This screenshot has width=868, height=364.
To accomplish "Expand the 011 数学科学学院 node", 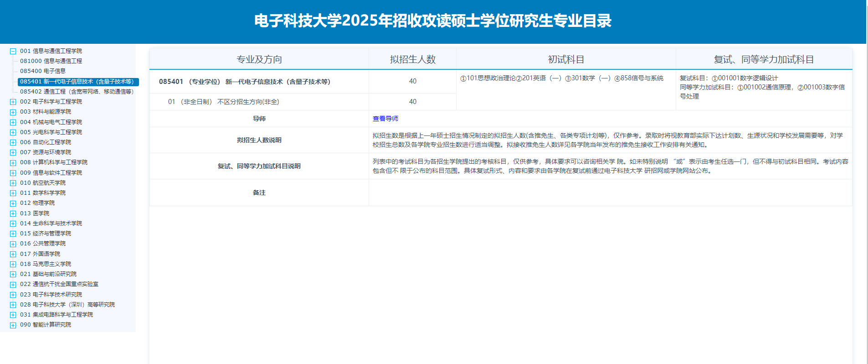I will coord(13,193).
